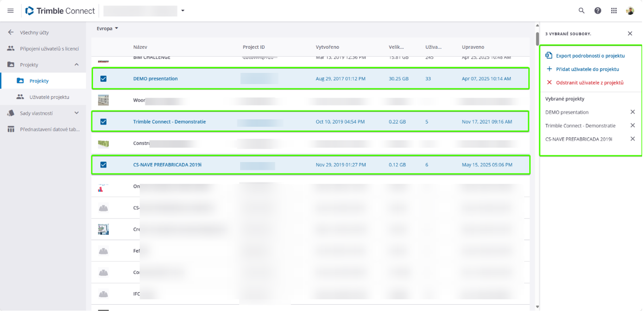Remove CS-NAVE PREFABRICADA 2019i from selection
Viewport: 644px width, 313px height.
click(632, 139)
